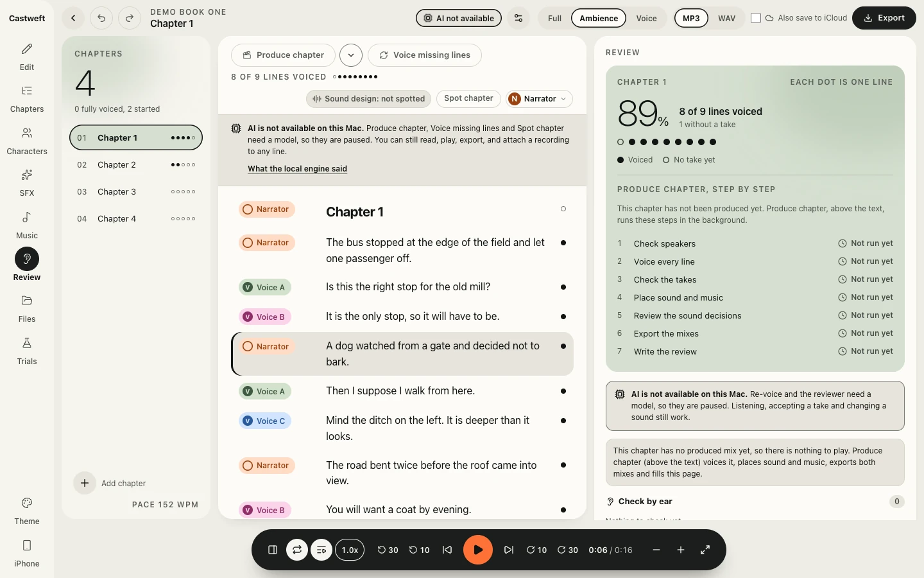Open the iPhone companion view

tap(27, 554)
